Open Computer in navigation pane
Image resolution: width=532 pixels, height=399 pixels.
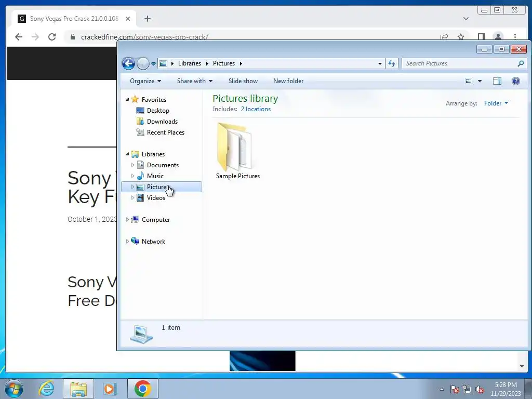156,220
